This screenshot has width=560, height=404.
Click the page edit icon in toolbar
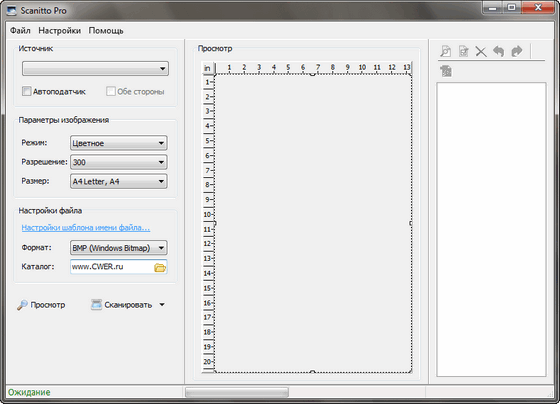coord(464,51)
